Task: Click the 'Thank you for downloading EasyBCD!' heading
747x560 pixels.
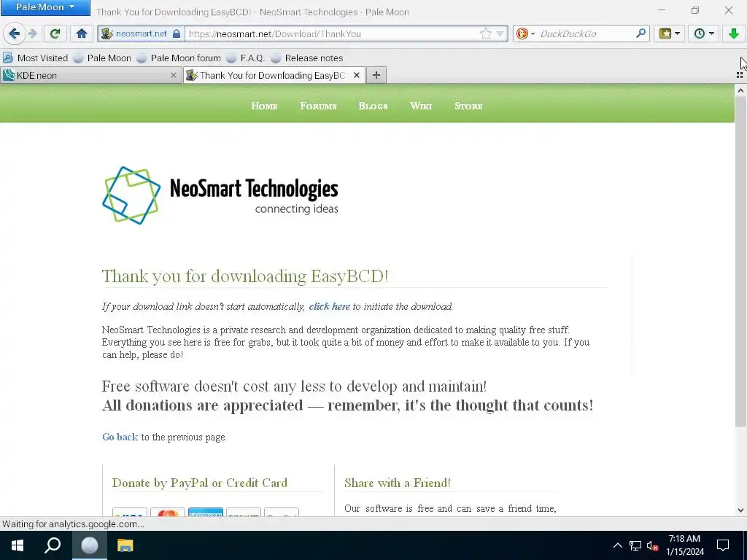Action: [x=245, y=276]
